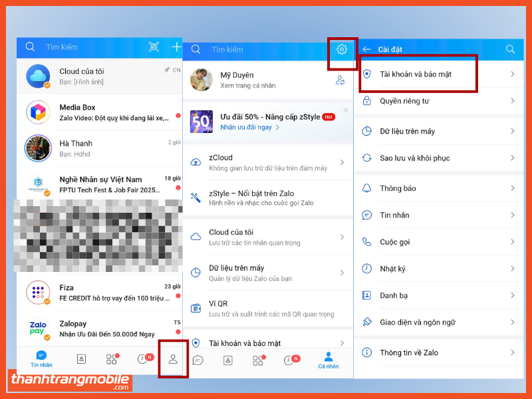Open Cloud của tôi avatar in chat list
The image size is (532, 399).
click(38, 76)
